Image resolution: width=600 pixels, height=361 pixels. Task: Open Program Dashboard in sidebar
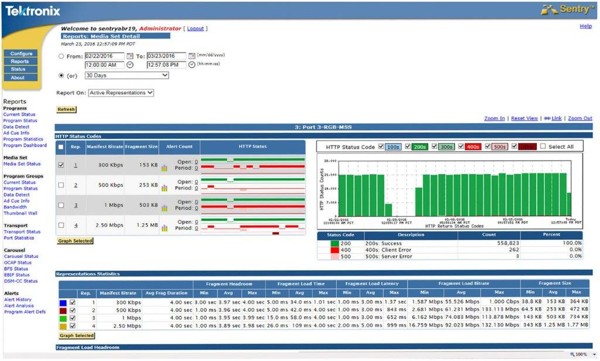[x=25, y=145]
